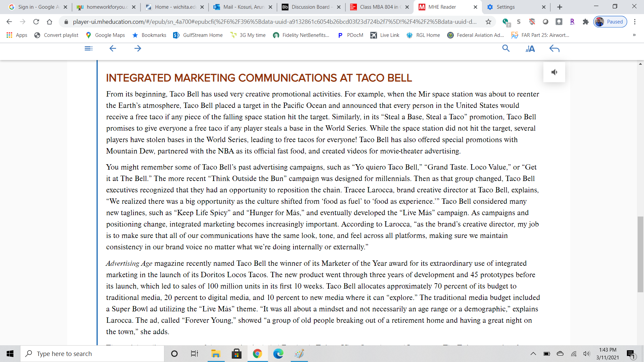
Task: Play read-aloud audio speaker button
Action: point(554,72)
